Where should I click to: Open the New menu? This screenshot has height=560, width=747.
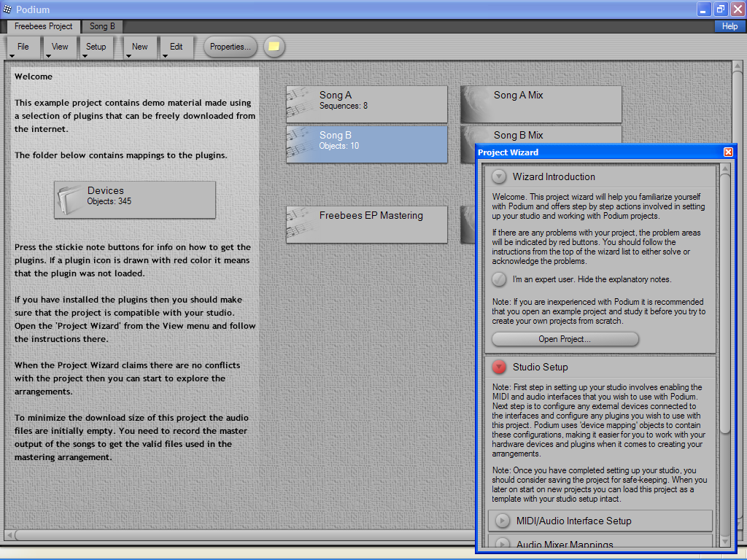[x=139, y=47]
